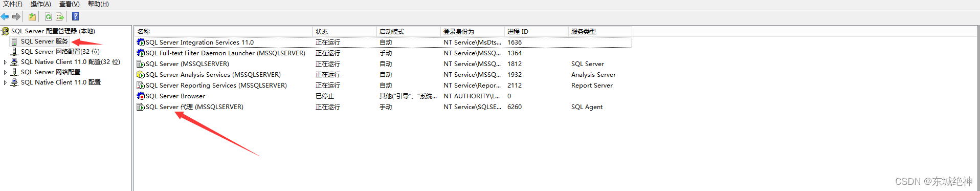980x191 pixels.
Task: Click the SQL Server (MSSQLSERVER) service icon
Action: [x=141, y=64]
